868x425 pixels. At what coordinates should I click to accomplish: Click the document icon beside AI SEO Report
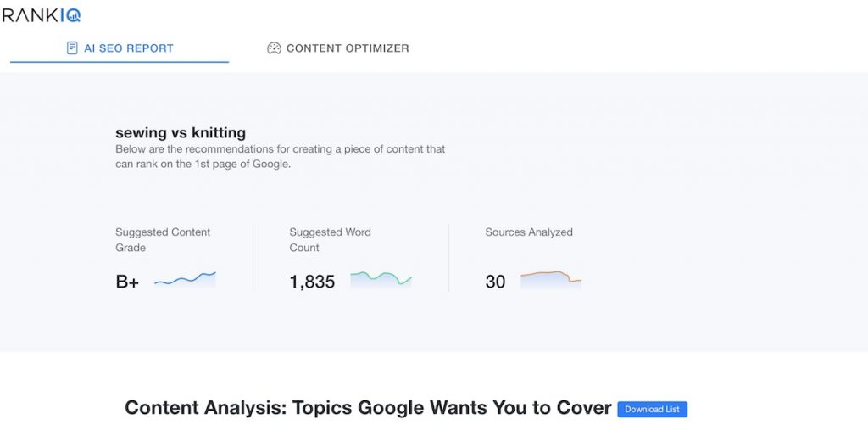pyautogui.click(x=72, y=48)
